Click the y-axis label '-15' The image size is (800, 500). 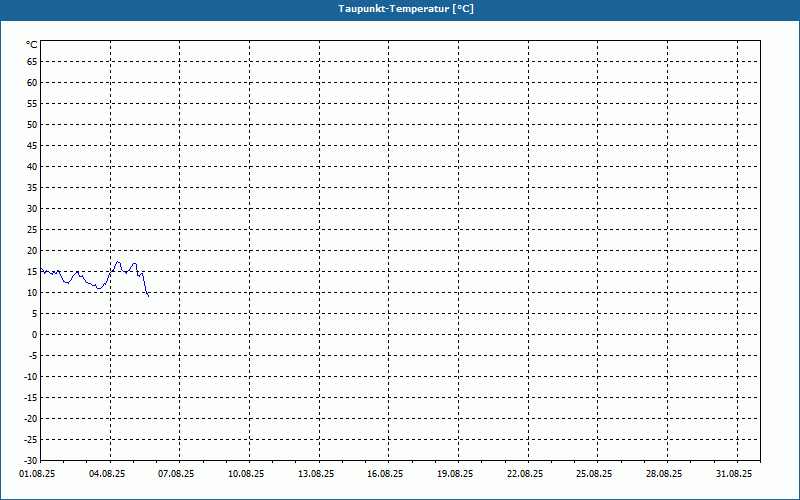point(31,397)
